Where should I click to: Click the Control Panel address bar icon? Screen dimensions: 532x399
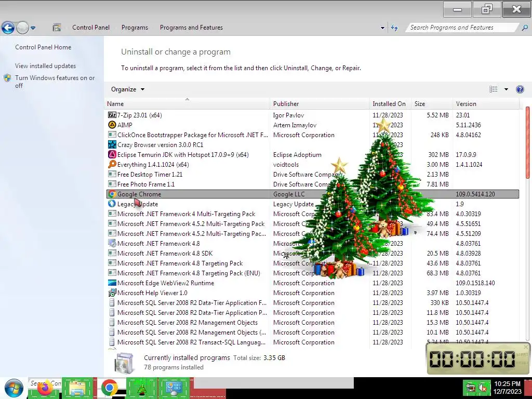pyautogui.click(x=57, y=28)
